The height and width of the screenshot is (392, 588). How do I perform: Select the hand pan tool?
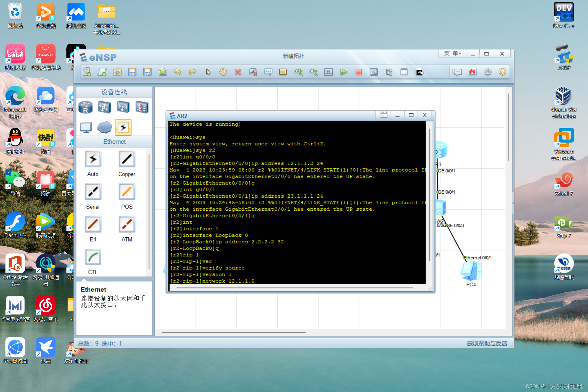click(x=223, y=72)
